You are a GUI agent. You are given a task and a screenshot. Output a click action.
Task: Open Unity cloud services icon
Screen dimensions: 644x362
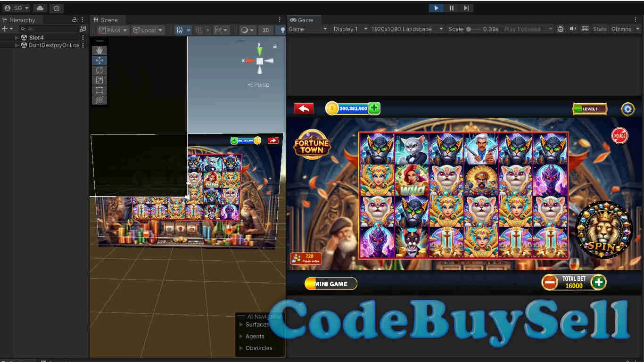(x=41, y=8)
